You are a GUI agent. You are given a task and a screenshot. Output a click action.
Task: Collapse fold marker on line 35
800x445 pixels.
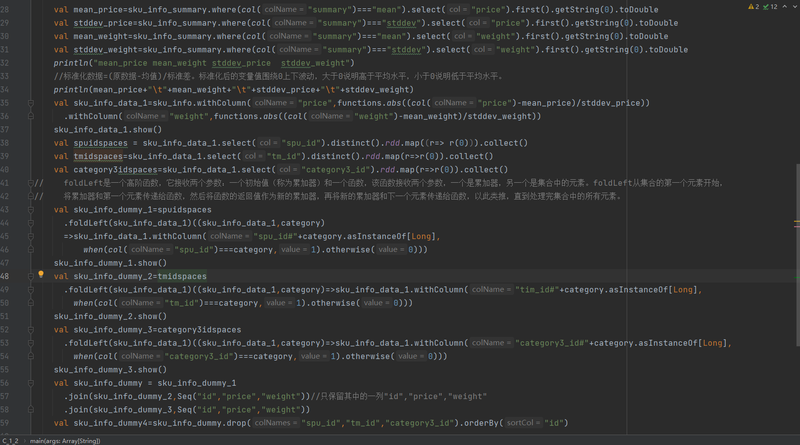(31, 103)
